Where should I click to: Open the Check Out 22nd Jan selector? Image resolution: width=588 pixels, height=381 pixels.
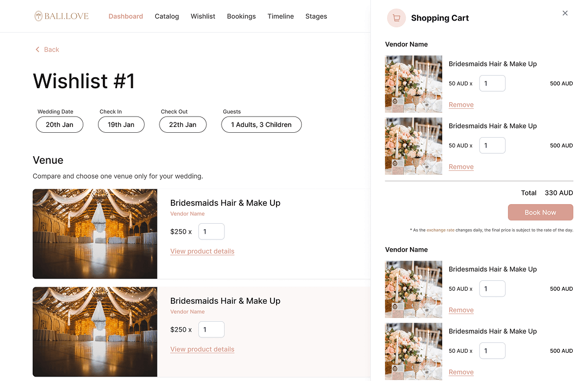pos(183,125)
